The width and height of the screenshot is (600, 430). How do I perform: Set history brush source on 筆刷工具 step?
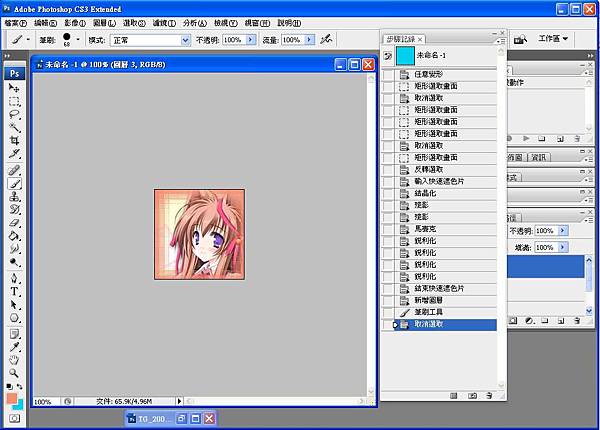click(388, 312)
